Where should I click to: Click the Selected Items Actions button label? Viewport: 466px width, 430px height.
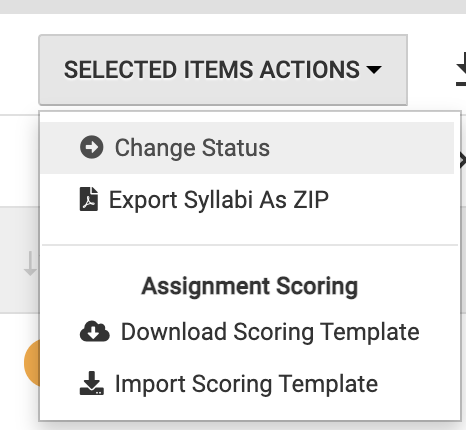pos(212,70)
